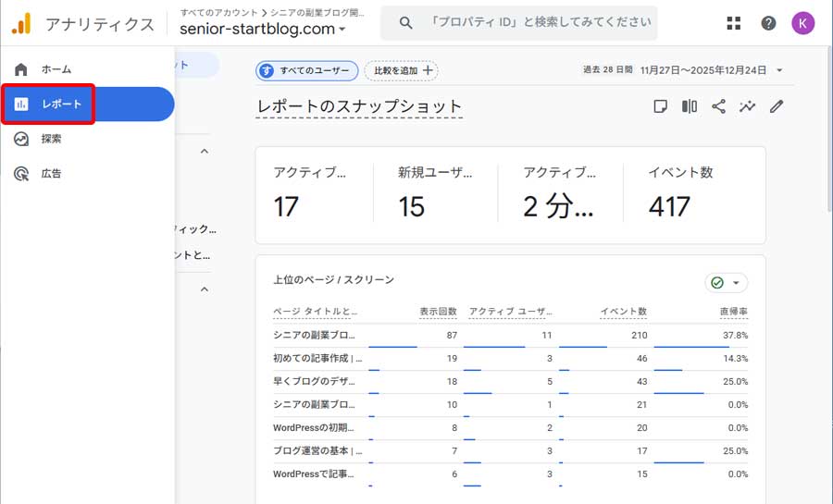The image size is (833, 504).
Task: Click the 直帰率 column header
Action: tap(734, 312)
